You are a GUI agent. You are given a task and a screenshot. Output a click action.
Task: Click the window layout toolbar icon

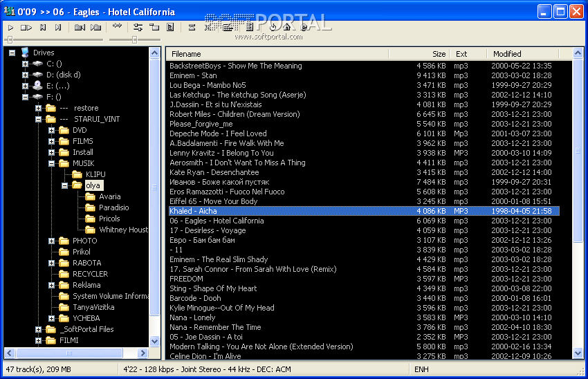154,28
